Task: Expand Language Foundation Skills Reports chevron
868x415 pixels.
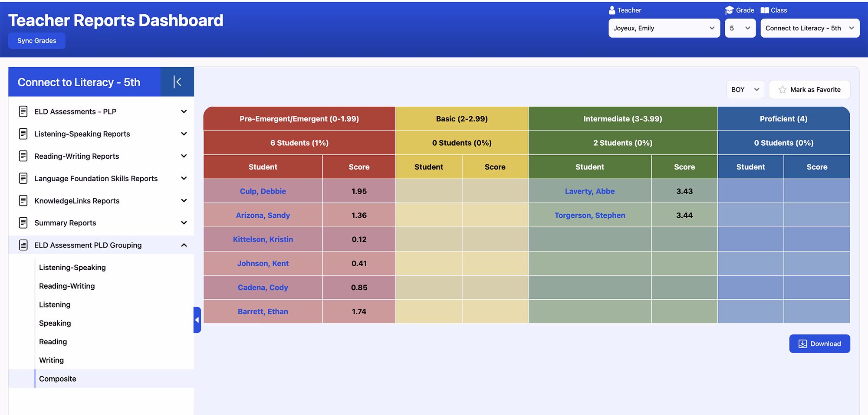Action: pos(184,178)
